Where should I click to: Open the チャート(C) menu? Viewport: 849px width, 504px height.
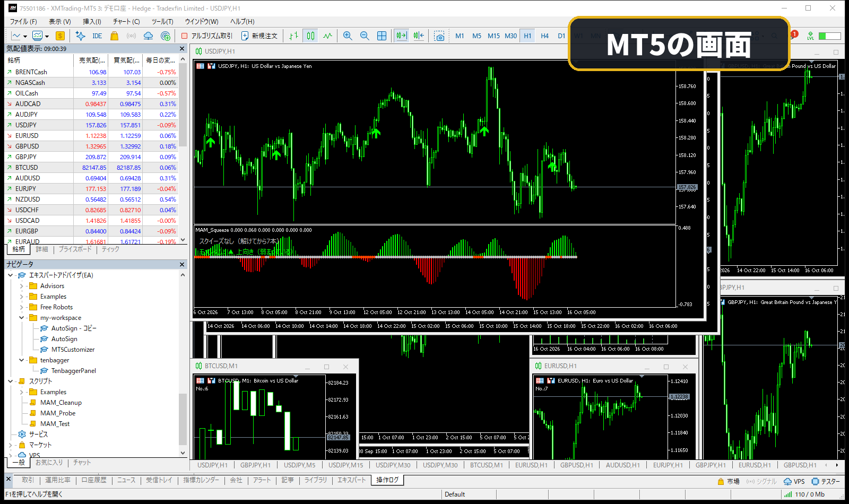tap(126, 22)
